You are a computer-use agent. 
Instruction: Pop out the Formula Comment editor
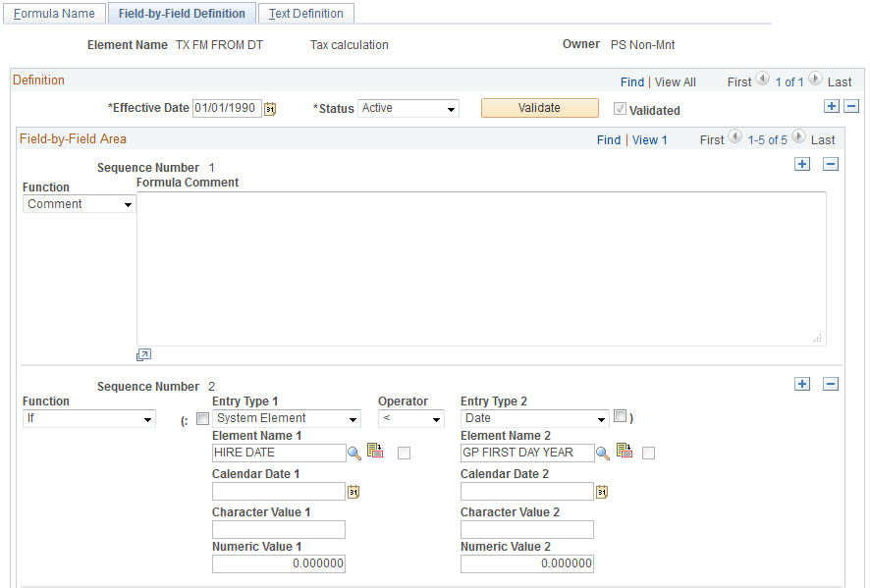pos(143,355)
